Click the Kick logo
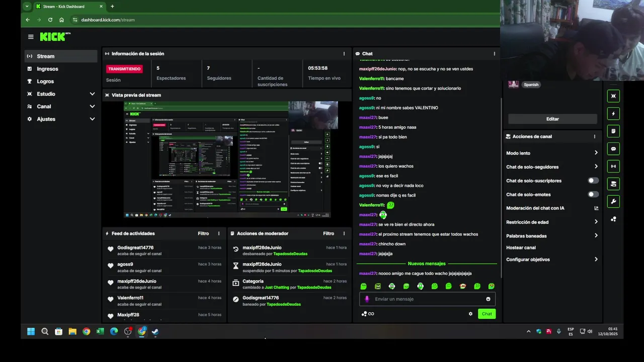Screen dimensions: 644x362 (55, 37)
